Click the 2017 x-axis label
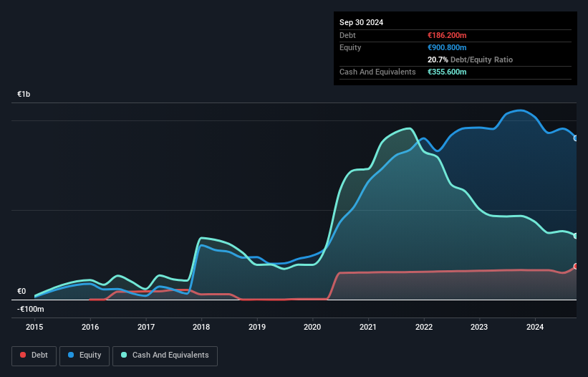Image resolution: width=588 pixels, height=377 pixels. [146, 327]
